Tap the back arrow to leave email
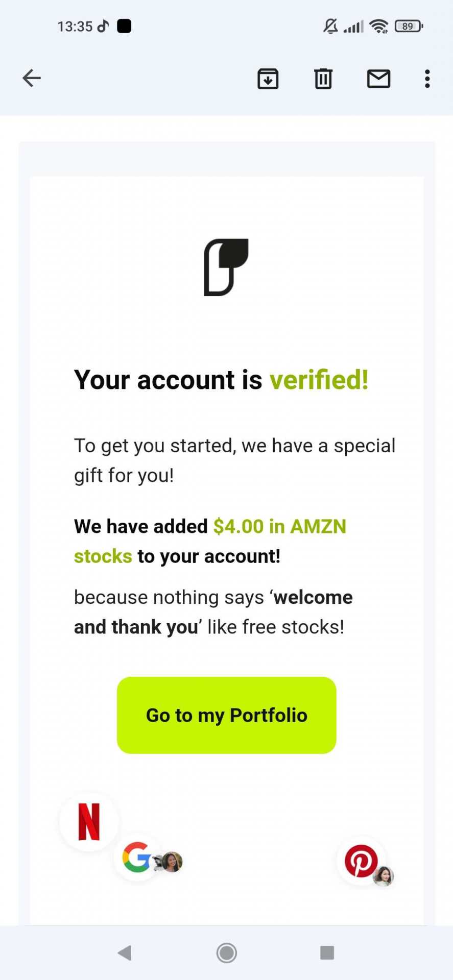The width and height of the screenshot is (453, 980). (x=32, y=78)
